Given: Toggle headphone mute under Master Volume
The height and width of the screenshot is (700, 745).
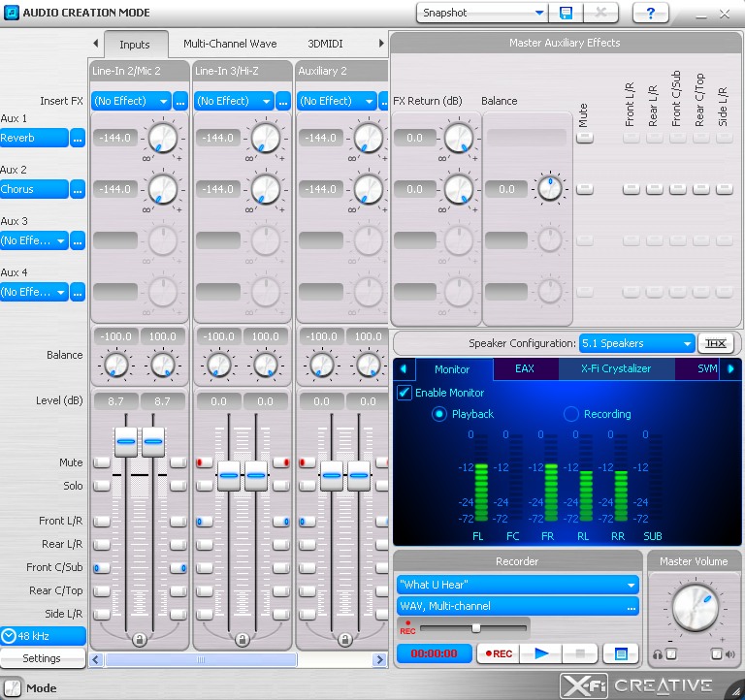Looking at the screenshot, I should [x=671, y=654].
